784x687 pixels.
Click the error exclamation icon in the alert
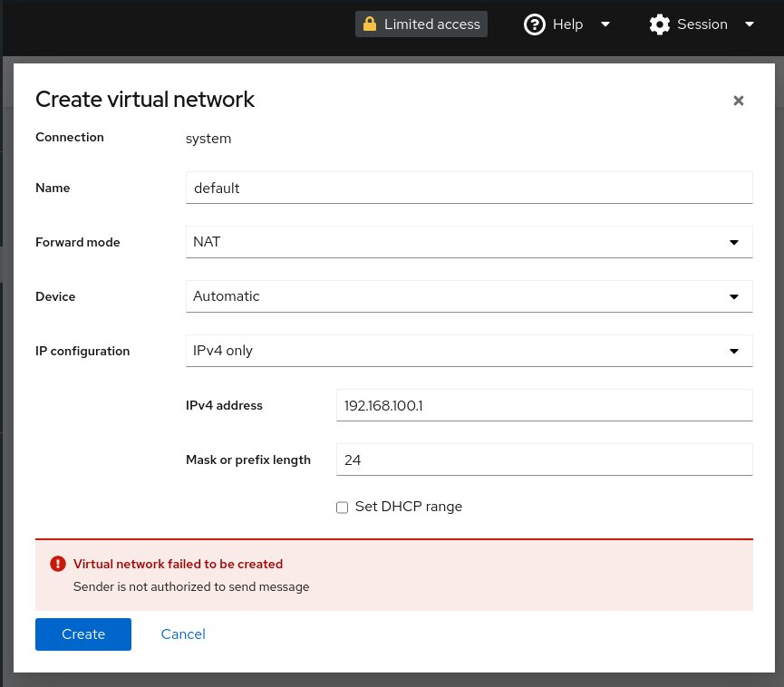58,563
